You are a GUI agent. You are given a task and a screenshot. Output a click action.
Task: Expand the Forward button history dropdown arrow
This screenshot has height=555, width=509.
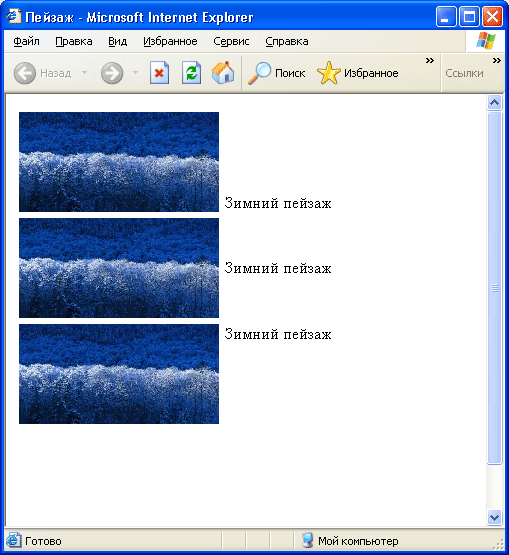click(135, 73)
